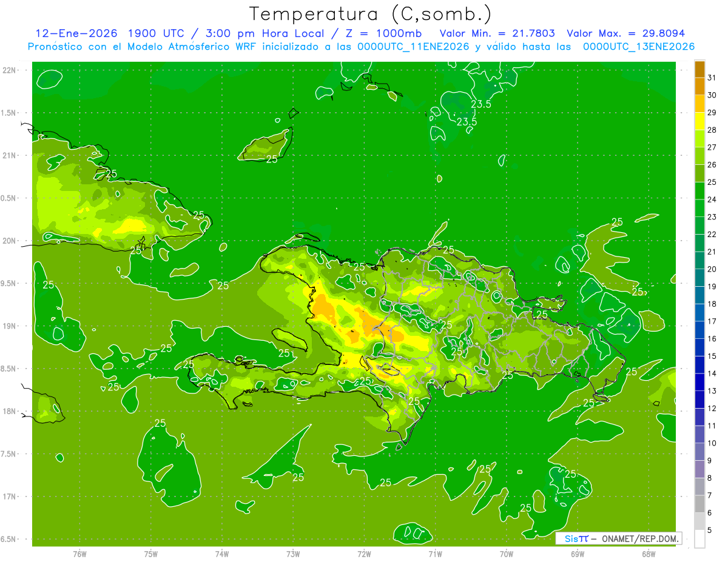728x562 pixels.
Task: Pick the legend band between 27 and 28
Action: (x=699, y=138)
